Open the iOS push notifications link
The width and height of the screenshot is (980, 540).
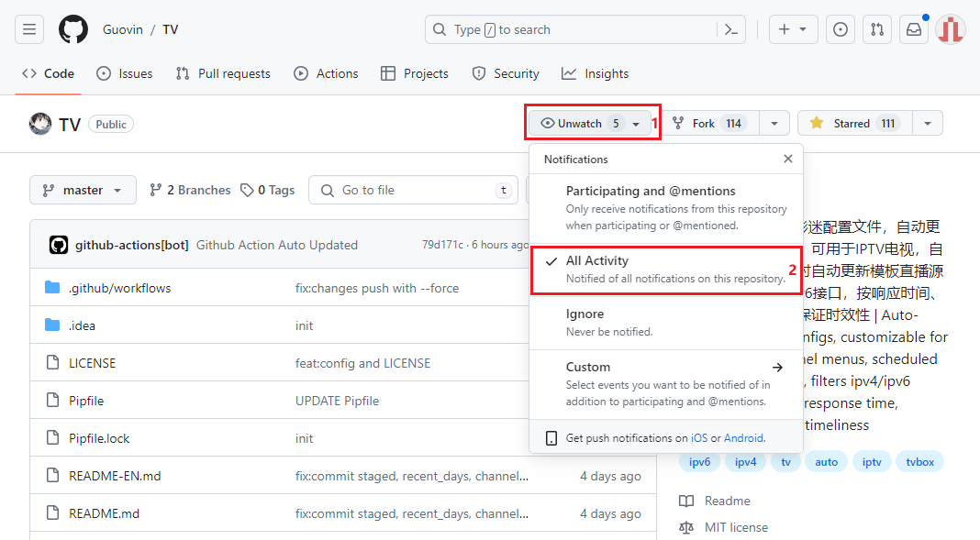click(698, 437)
